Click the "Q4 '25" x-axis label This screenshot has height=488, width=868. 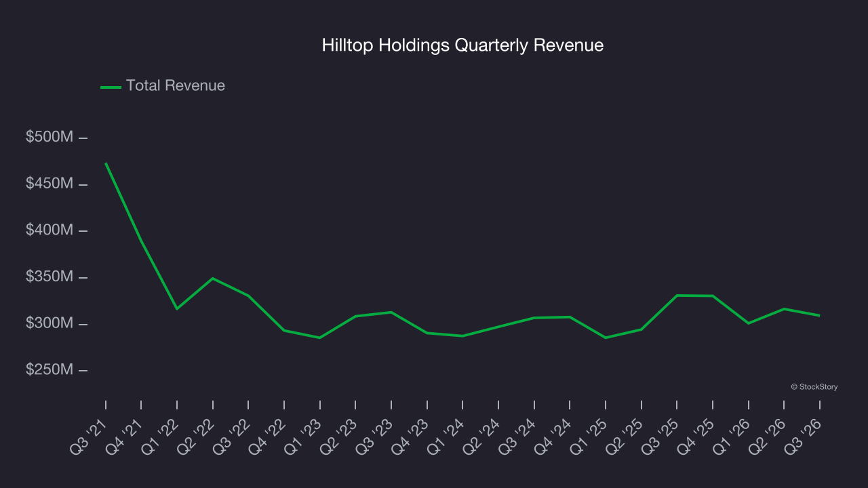coord(696,435)
